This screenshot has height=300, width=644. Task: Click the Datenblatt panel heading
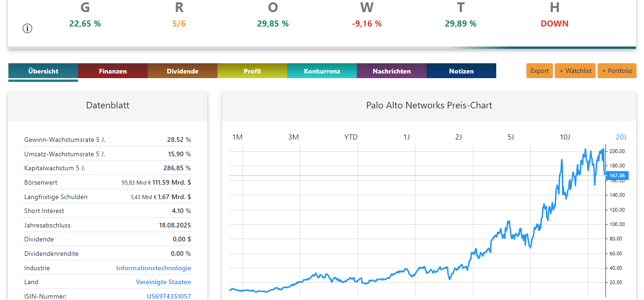point(108,106)
